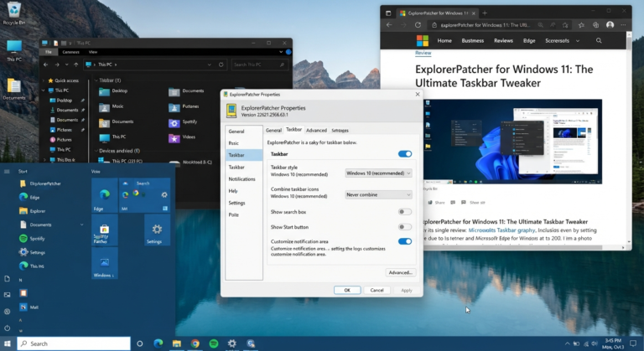Switch to General tab in ExplorerPatcher
The height and width of the screenshot is (351, 644).
273,130
